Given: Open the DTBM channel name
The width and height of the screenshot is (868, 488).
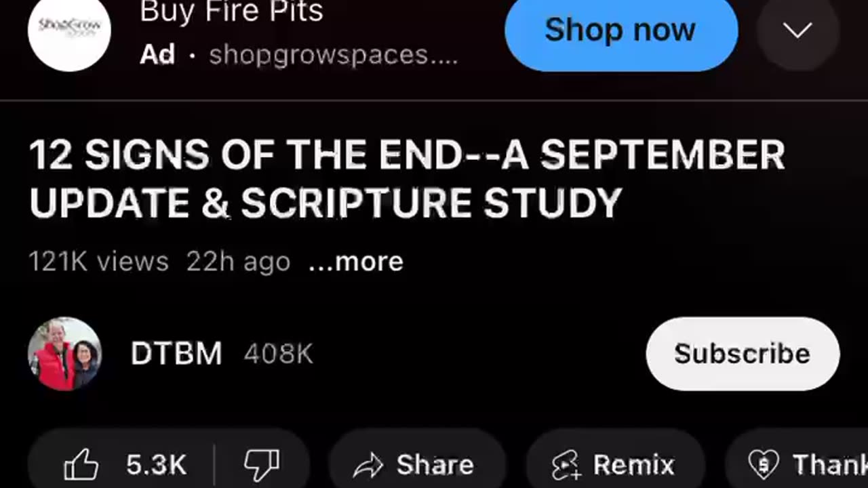Looking at the screenshot, I should point(176,354).
